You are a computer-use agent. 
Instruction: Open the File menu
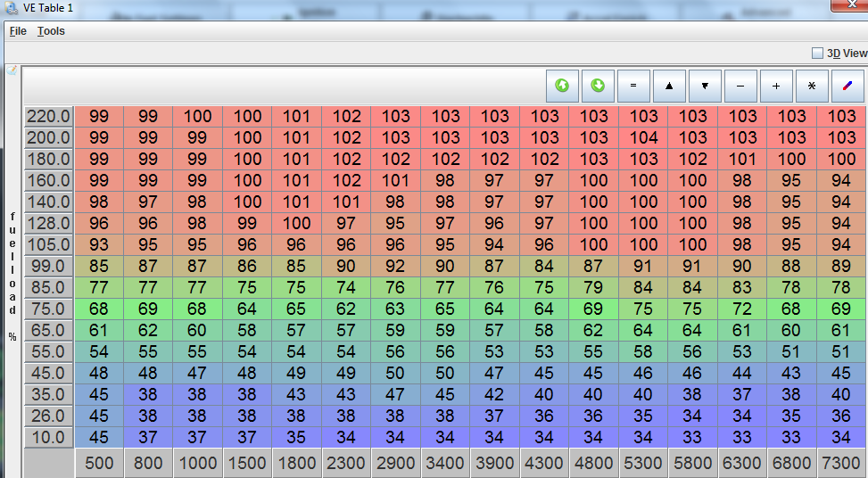click(18, 31)
